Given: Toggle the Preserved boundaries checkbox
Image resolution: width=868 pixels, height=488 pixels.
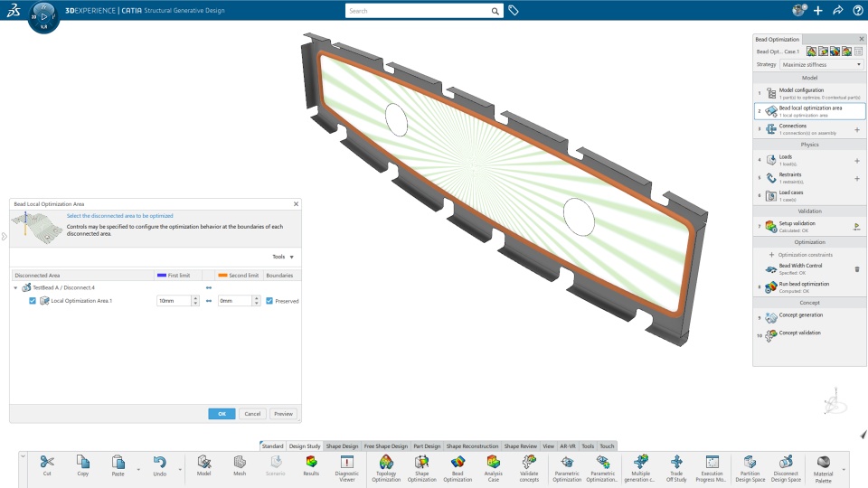Looking at the screenshot, I should (269, 300).
